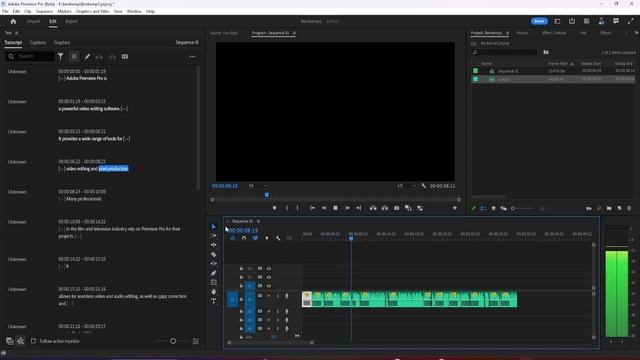Click the program monitor playhead scrubber
This screenshot has width=640, height=360.
point(267,195)
